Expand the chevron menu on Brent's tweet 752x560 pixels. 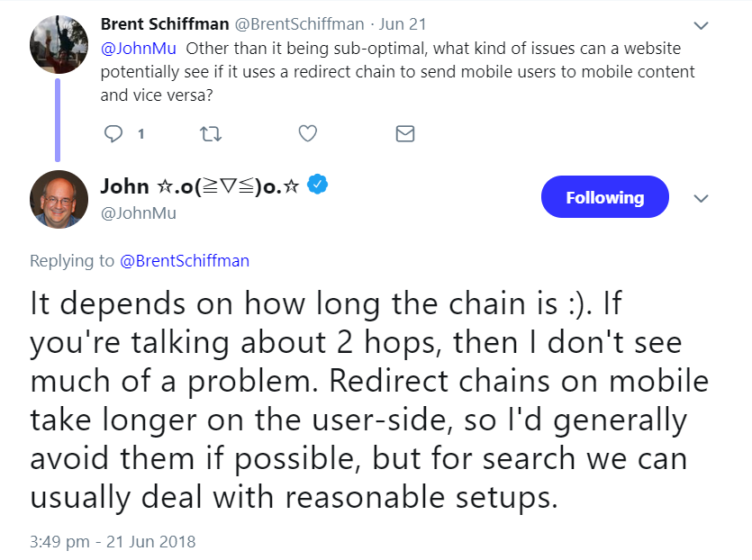tap(701, 24)
